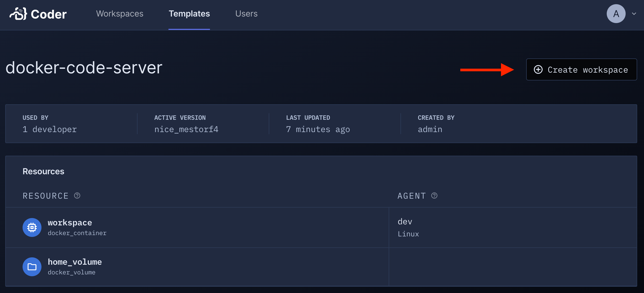Click the docker-code-server template title
The width and height of the screenshot is (644, 293).
pyautogui.click(x=84, y=68)
